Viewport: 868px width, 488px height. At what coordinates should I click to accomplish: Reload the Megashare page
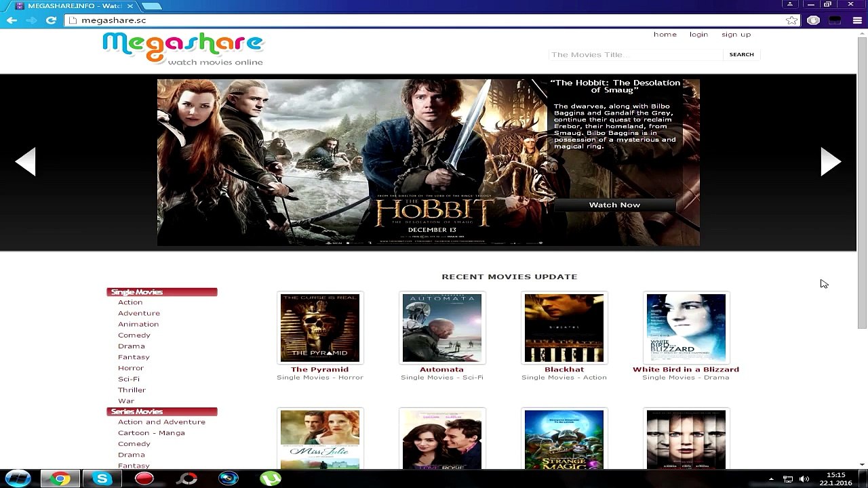[x=51, y=20]
